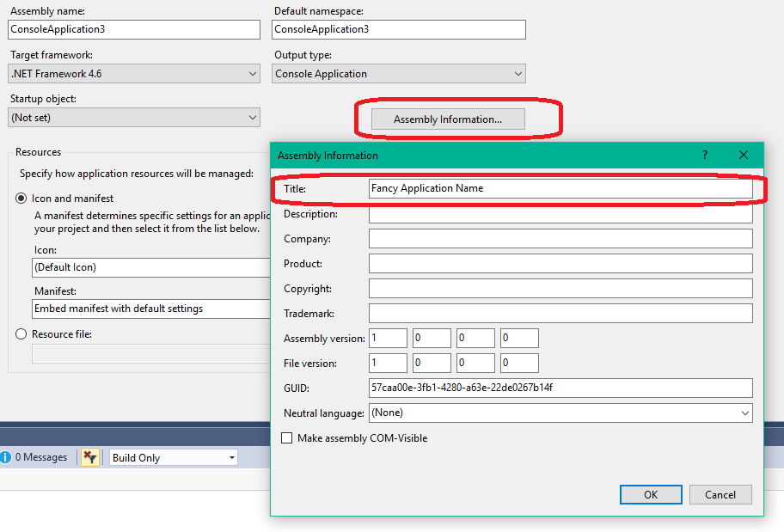The height and width of the screenshot is (532, 784).
Task: Open the Target framework dropdown
Action: pyautogui.click(x=134, y=74)
